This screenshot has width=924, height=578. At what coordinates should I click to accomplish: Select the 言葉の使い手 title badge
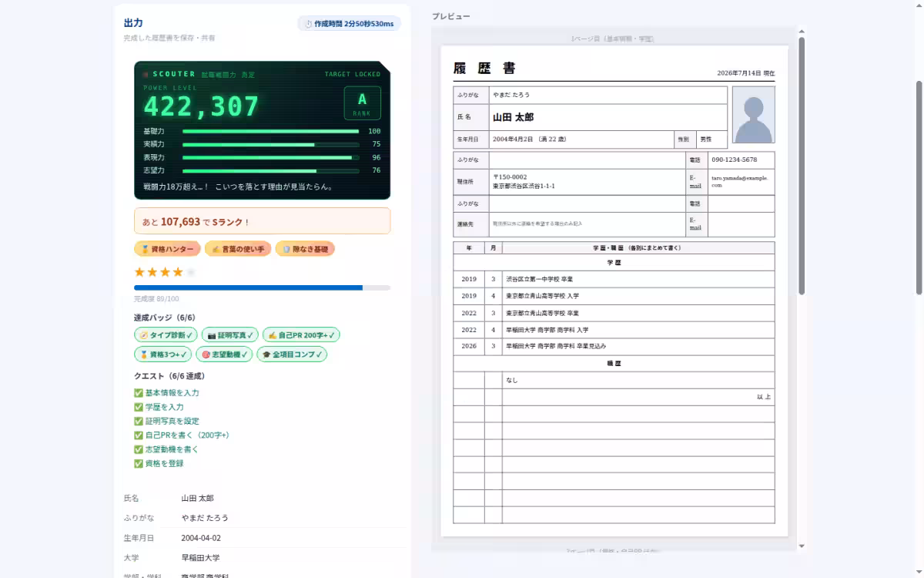tap(238, 249)
